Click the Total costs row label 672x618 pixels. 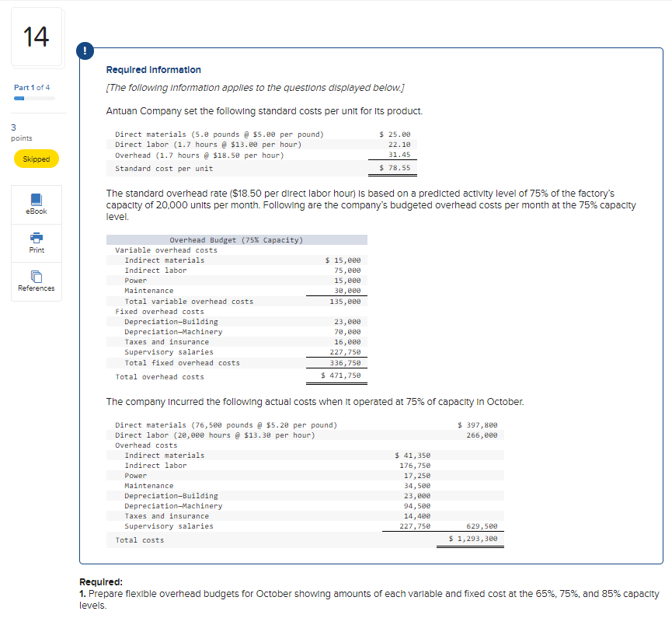pyautogui.click(x=140, y=540)
